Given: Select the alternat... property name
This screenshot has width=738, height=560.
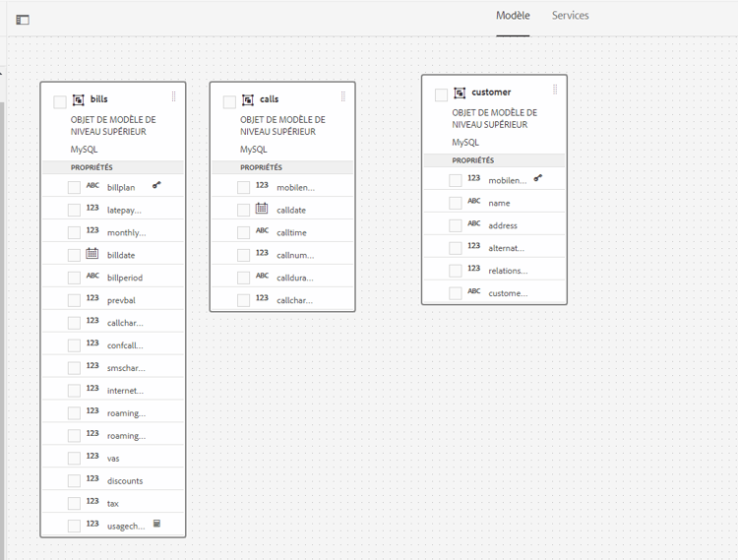Looking at the screenshot, I should tap(506, 248).
